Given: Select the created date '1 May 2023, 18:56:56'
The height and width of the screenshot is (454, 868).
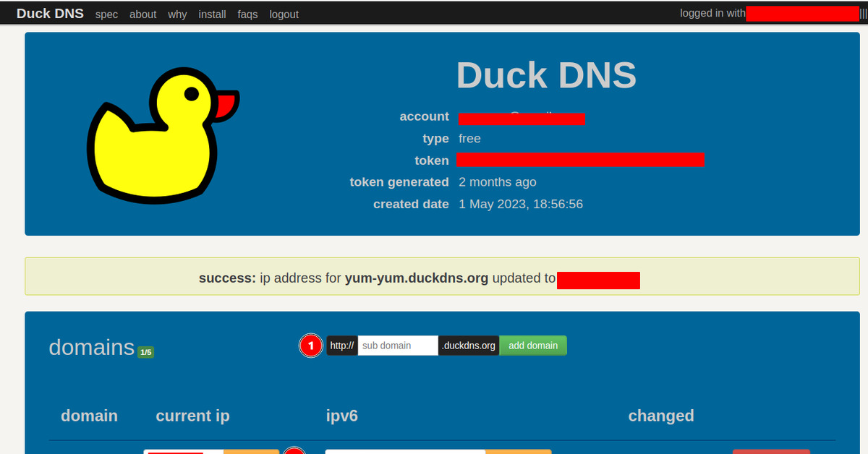Looking at the screenshot, I should pos(521,205).
